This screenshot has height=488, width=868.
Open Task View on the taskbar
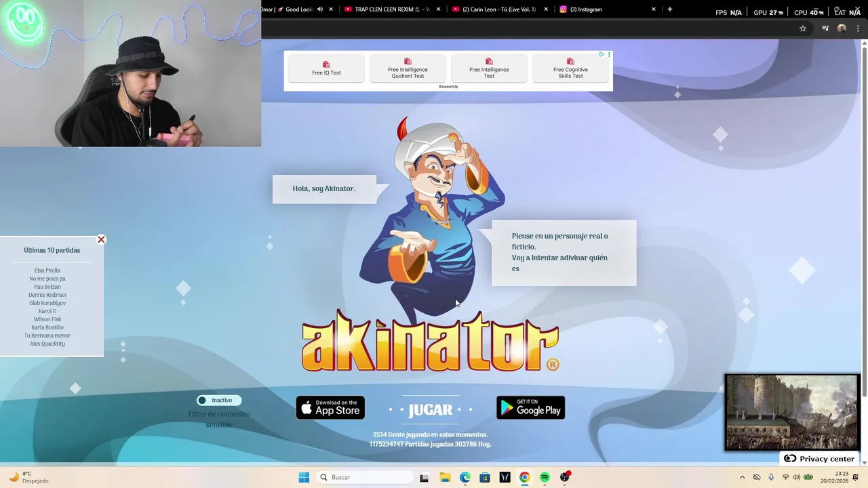424,477
